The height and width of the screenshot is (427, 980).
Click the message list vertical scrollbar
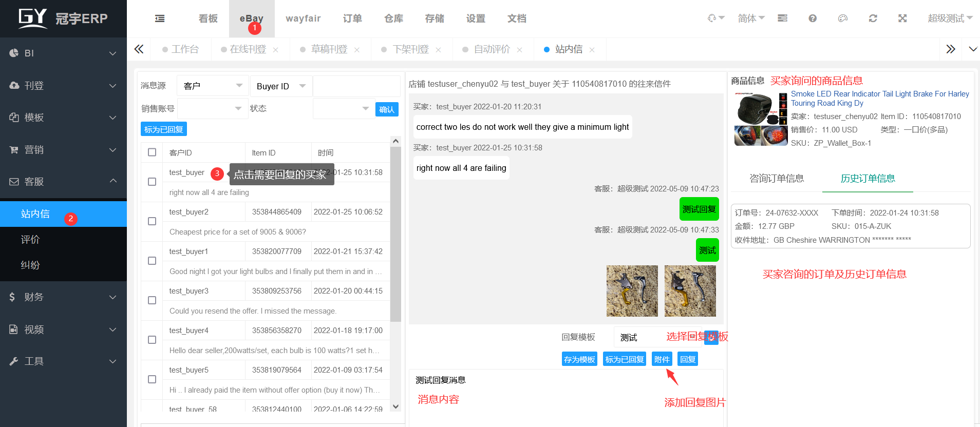[395, 234]
